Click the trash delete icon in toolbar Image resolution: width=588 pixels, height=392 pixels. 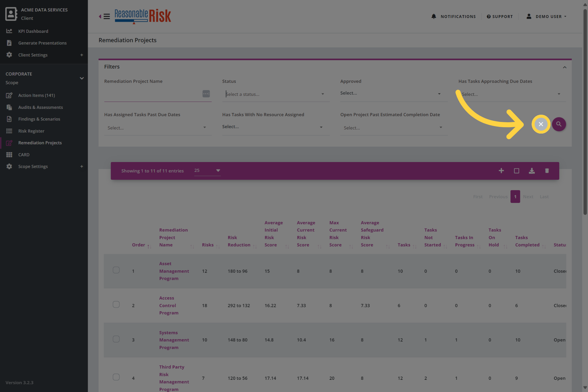(547, 171)
